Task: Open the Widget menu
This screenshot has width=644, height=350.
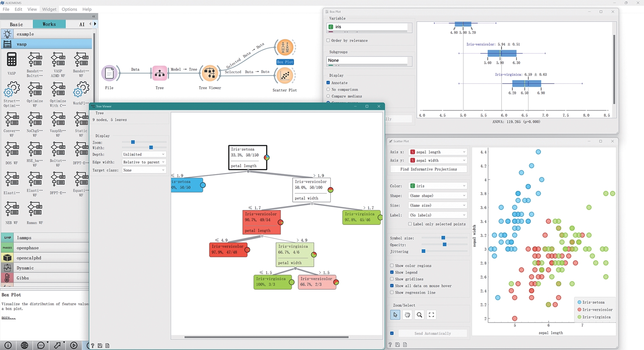Action: [x=49, y=9]
